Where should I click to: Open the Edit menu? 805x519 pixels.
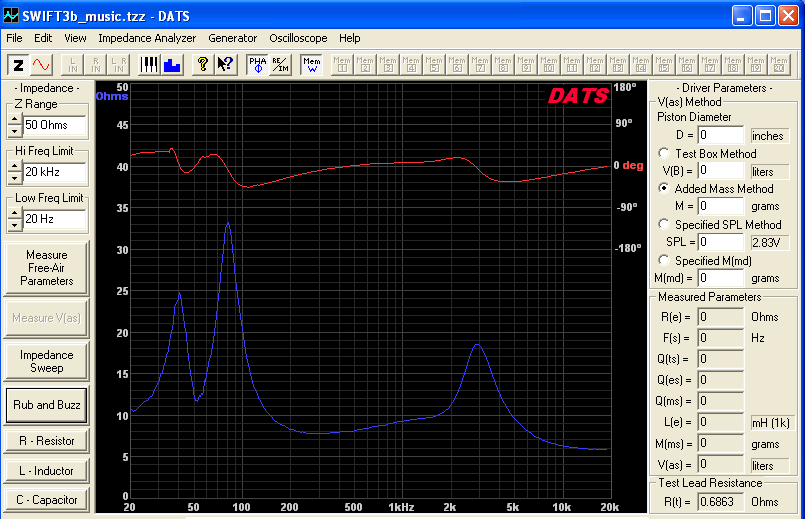(x=43, y=38)
